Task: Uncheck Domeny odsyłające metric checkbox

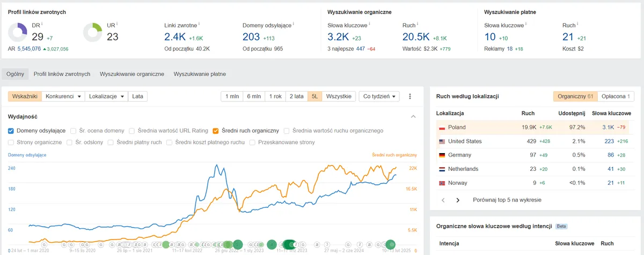Action: tap(11, 131)
